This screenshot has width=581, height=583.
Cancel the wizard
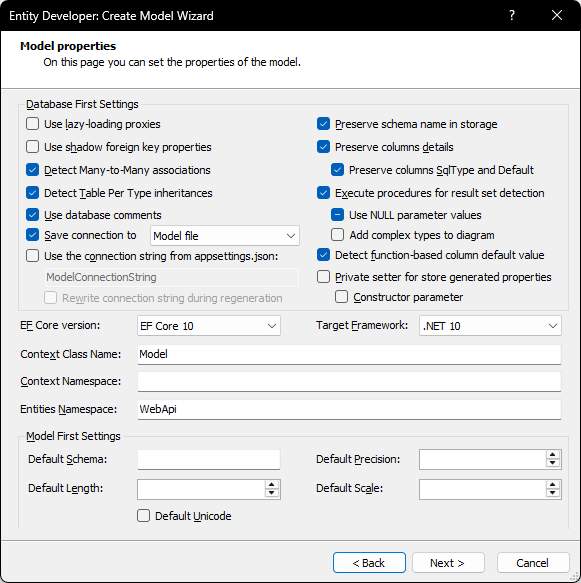tap(533, 563)
